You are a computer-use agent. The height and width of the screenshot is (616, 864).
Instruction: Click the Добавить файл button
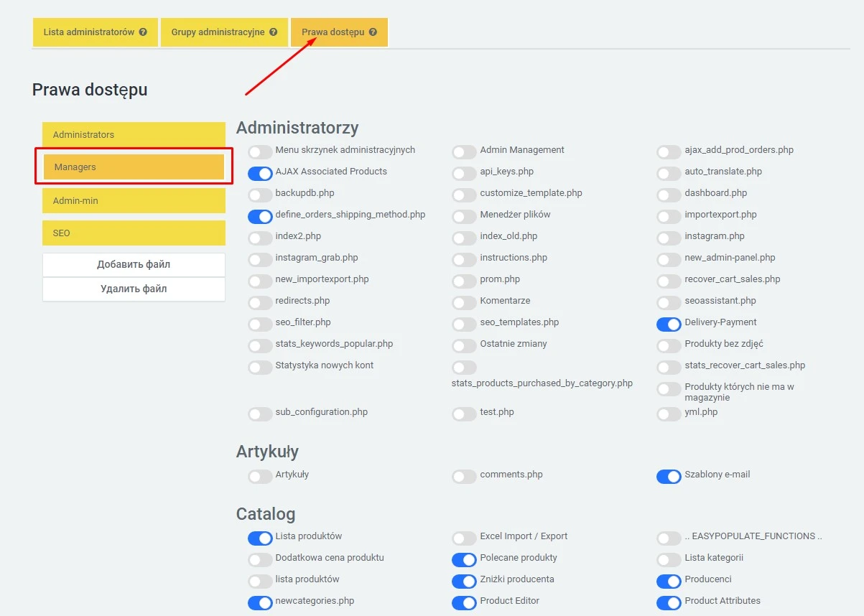click(x=134, y=264)
